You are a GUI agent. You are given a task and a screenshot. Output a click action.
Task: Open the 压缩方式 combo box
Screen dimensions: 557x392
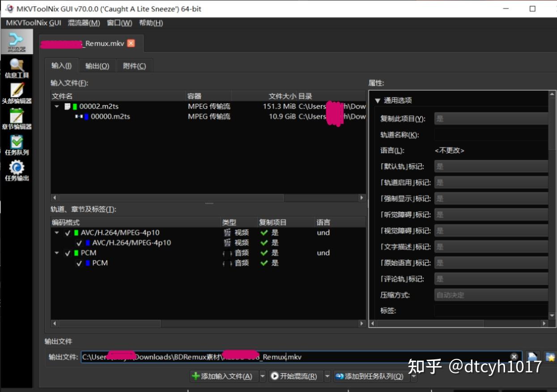click(491, 295)
